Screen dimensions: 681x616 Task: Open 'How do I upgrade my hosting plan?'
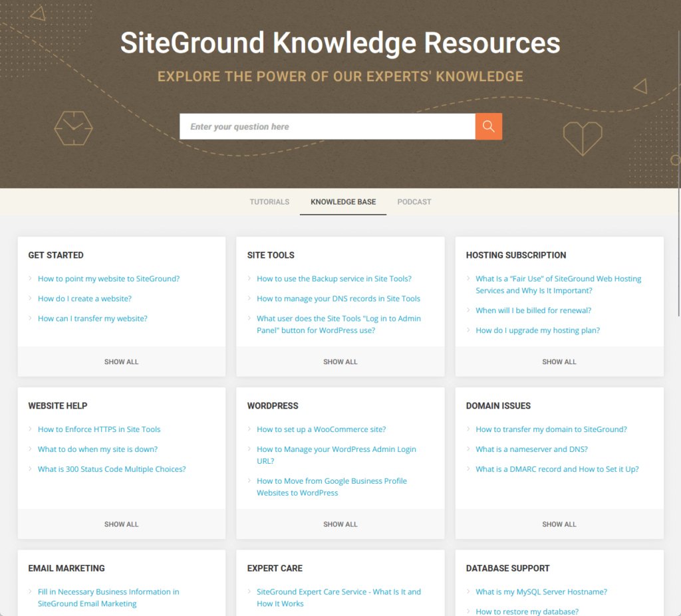pyautogui.click(x=537, y=330)
